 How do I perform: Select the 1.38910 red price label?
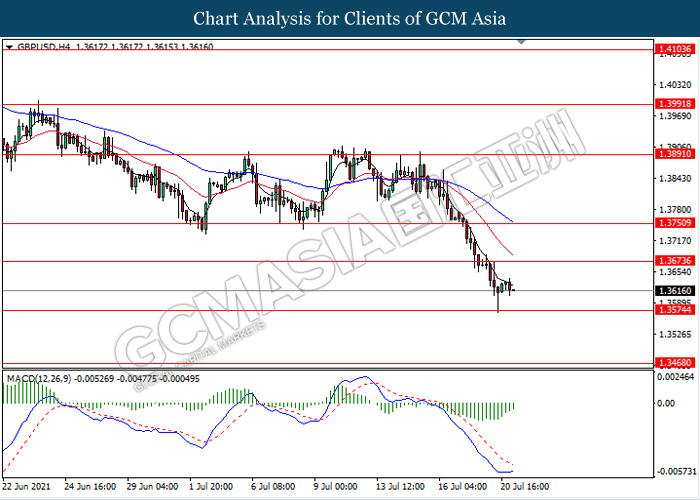point(675,154)
